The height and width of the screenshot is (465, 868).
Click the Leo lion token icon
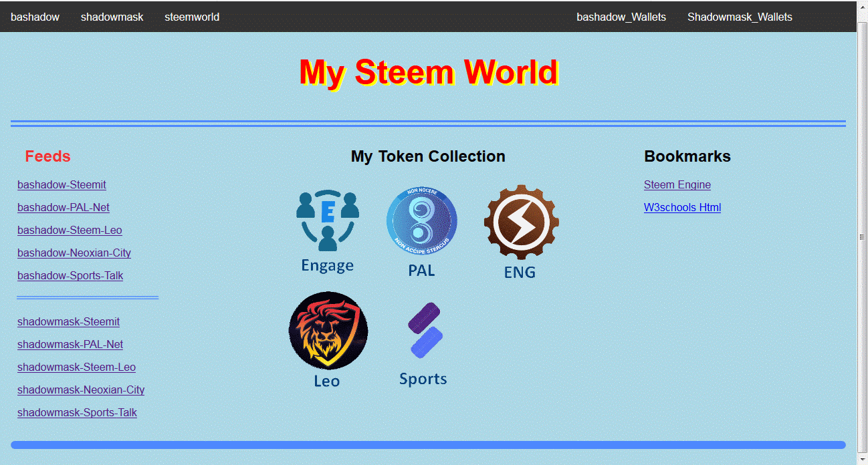point(328,330)
